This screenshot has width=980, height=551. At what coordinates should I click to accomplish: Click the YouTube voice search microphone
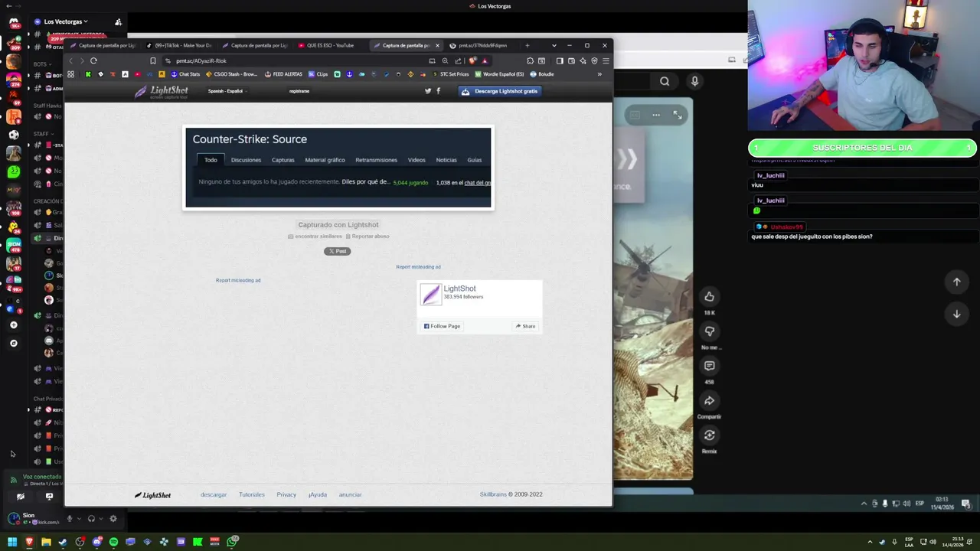click(694, 81)
